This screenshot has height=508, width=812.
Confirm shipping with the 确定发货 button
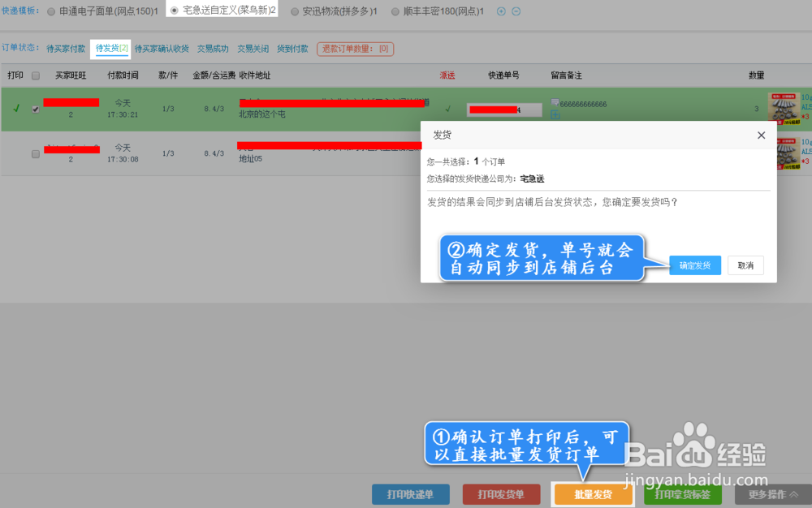click(x=695, y=265)
